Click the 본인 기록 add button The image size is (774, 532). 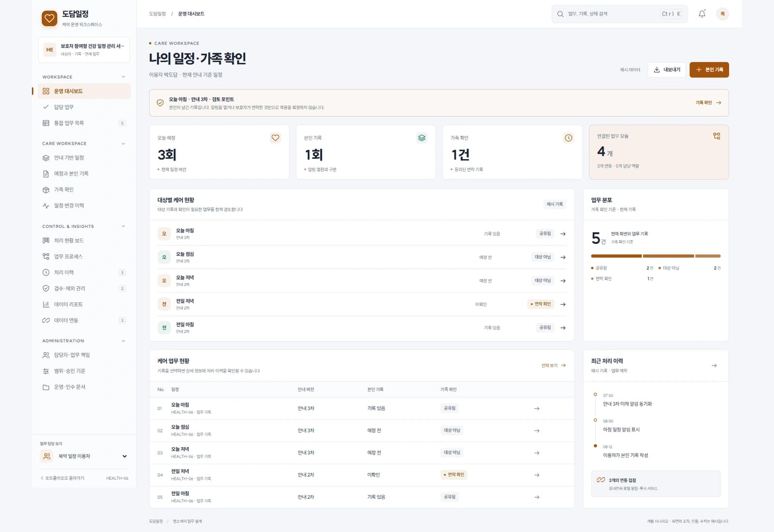(x=709, y=70)
